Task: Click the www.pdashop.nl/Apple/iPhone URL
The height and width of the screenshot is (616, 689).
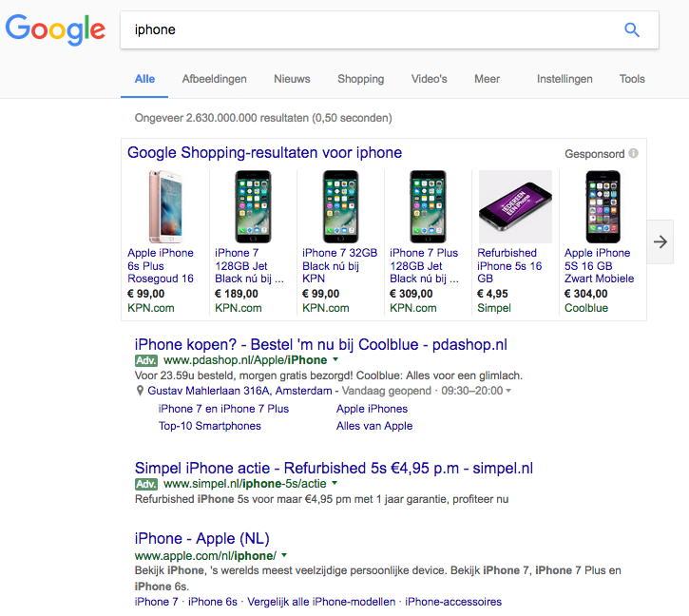Action: click(x=245, y=360)
